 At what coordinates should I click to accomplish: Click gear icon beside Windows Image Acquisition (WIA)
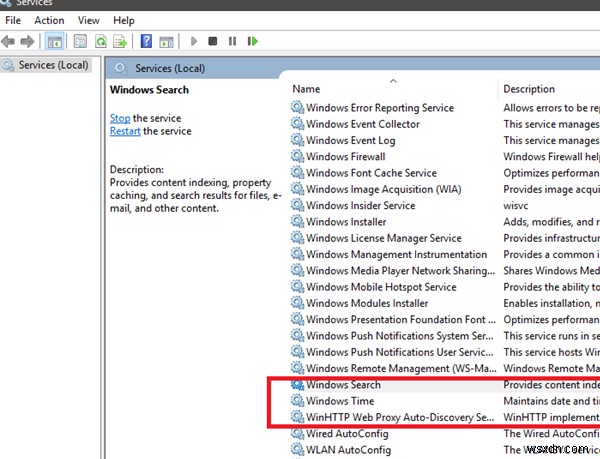click(297, 189)
